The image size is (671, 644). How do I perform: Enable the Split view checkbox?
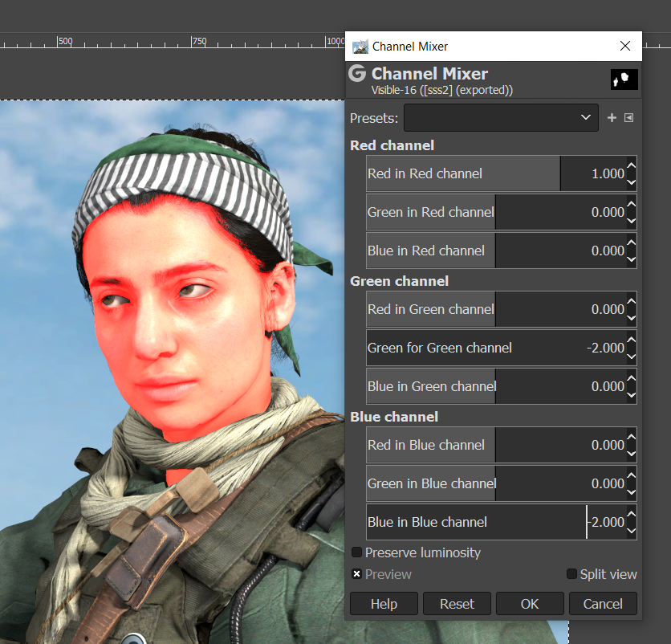click(x=571, y=574)
